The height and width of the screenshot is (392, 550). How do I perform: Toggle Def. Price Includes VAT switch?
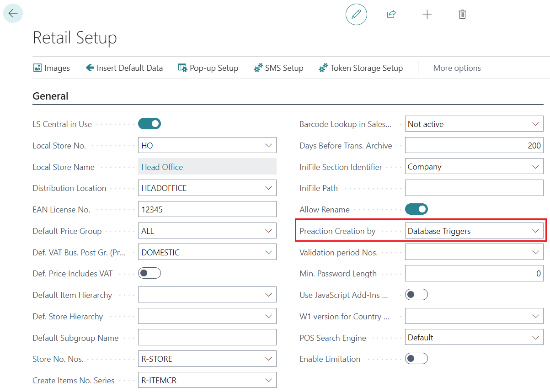point(150,273)
